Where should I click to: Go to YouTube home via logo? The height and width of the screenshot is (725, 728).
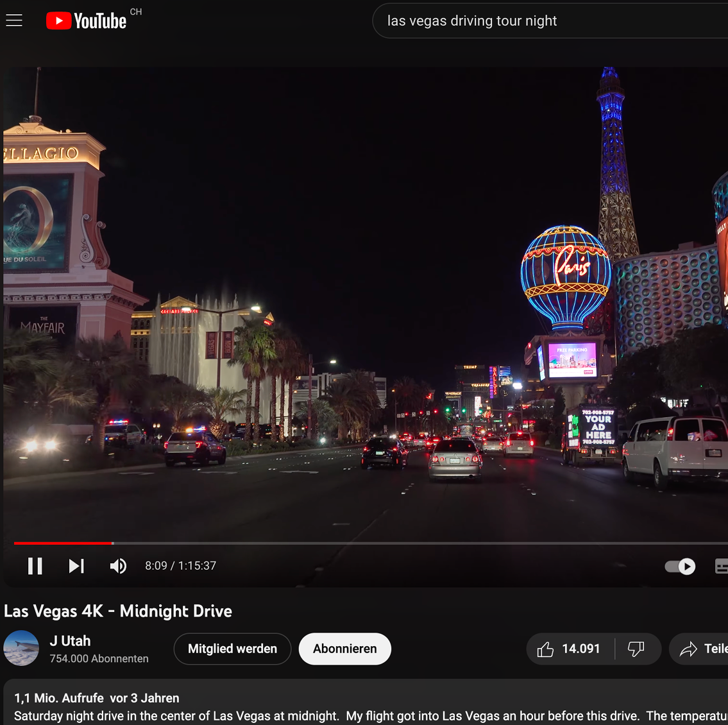tap(87, 21)
